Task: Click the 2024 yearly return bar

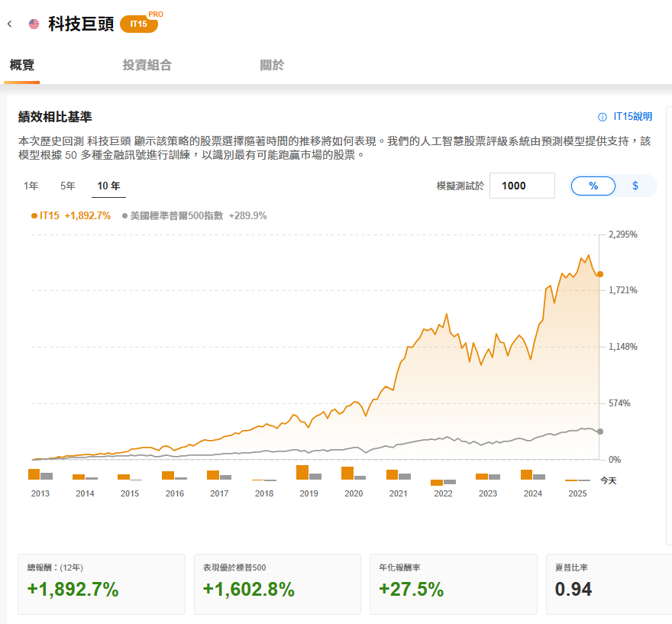Action: click(x=526, y=474)
